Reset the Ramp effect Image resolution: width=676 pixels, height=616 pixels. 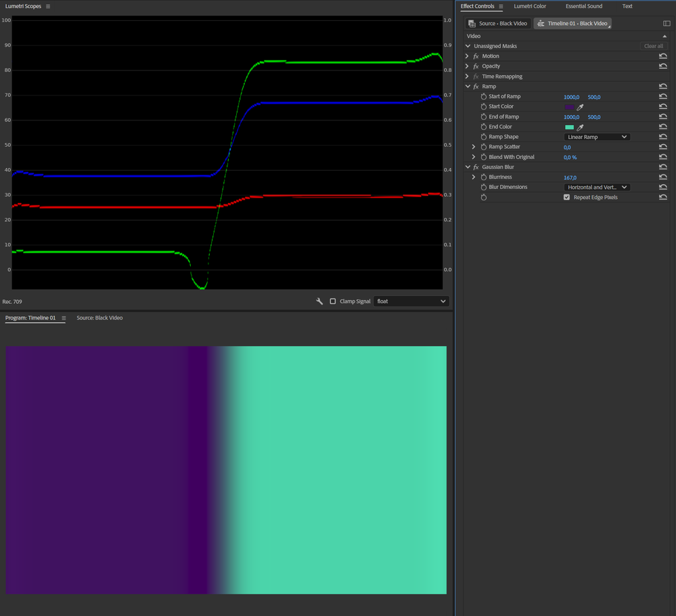tap(663, 86)
